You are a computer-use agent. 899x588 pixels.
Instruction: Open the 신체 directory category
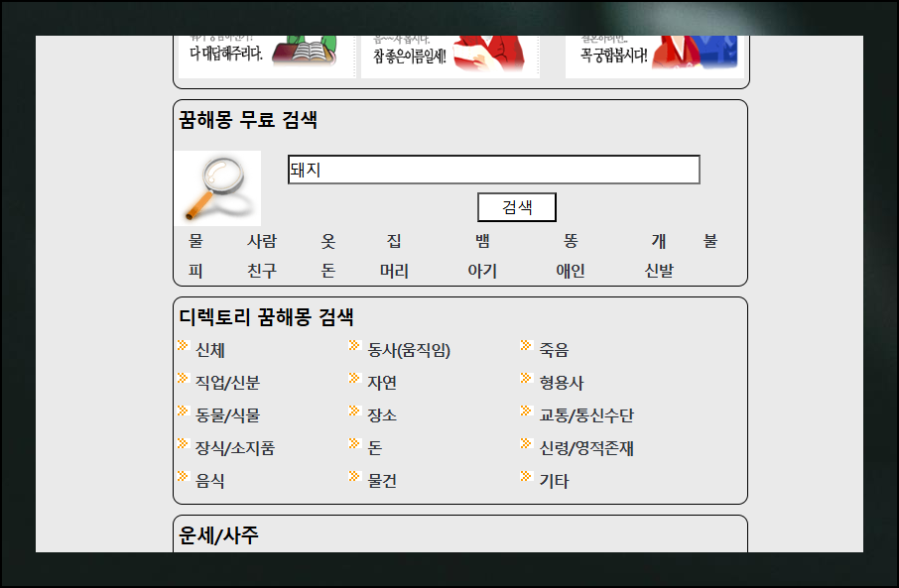(209, 350)
